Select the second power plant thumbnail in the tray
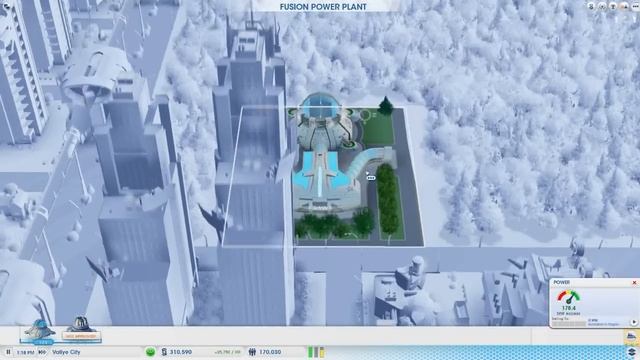 80,325
